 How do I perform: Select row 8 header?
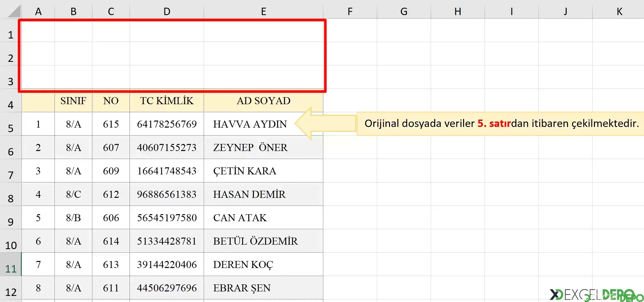click(x=11, y=194)
